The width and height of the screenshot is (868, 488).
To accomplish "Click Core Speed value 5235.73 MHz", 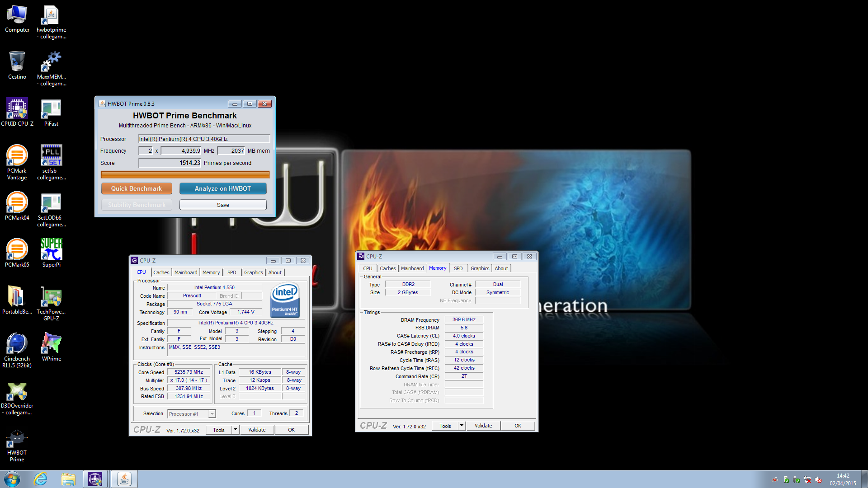I will [189, 372].
